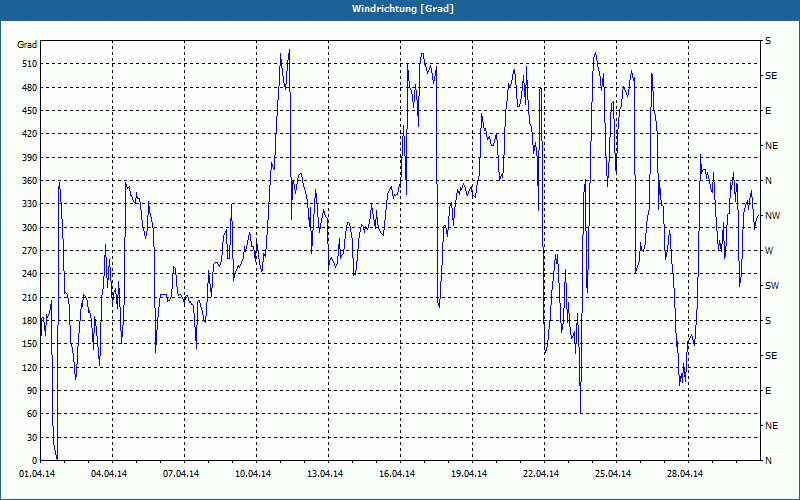Click the 07.04.14 date label
Image resolution: width=800 pixels, height=500 pixels.
tap(181, 474)
